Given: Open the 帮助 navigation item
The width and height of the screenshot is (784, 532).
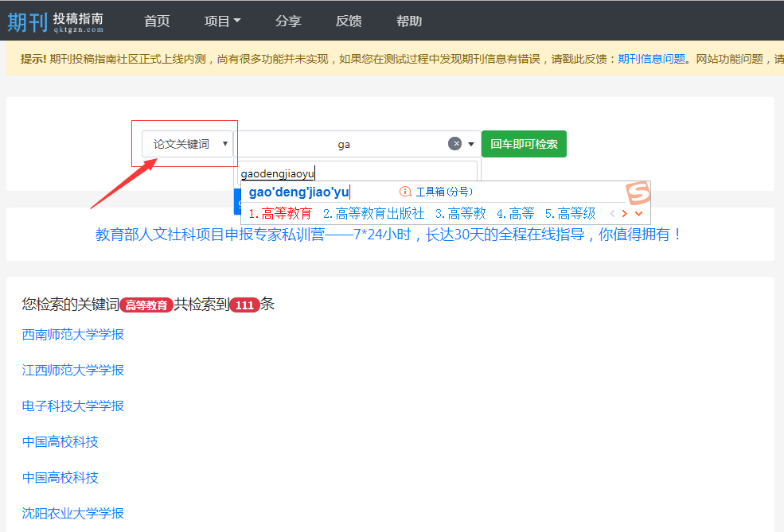Looking at the screenshot, I should click(409, 21).
